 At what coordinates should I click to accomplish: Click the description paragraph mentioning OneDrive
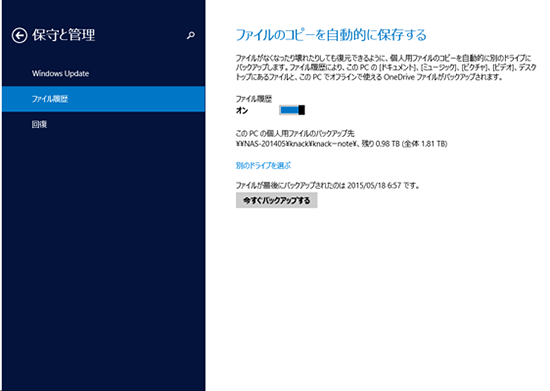coord(386,67)
